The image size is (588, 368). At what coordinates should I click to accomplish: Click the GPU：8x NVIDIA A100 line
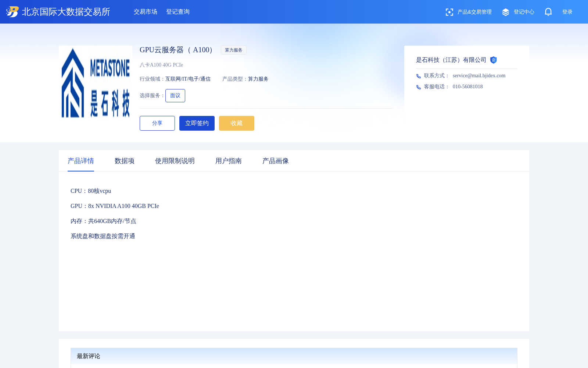tap(115, 206)
